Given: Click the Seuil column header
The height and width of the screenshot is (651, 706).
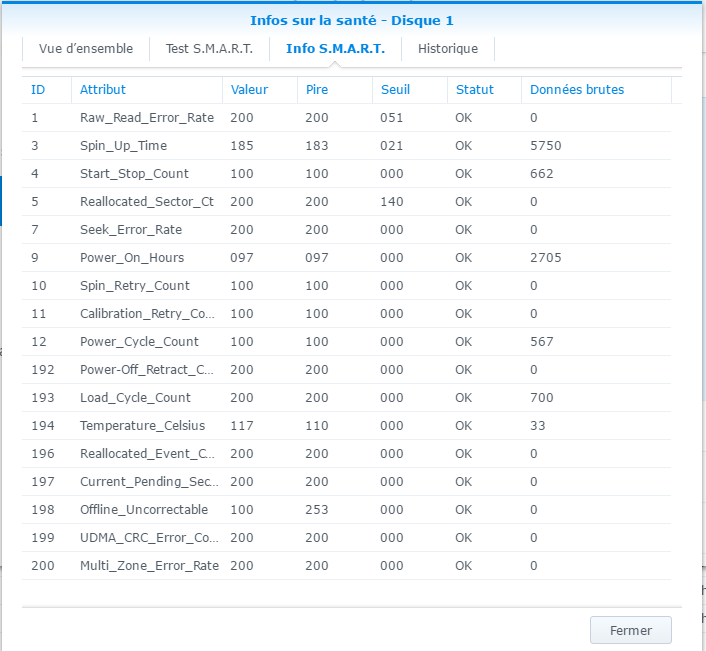Looking at the screenshot, I should tap(410, 90).
